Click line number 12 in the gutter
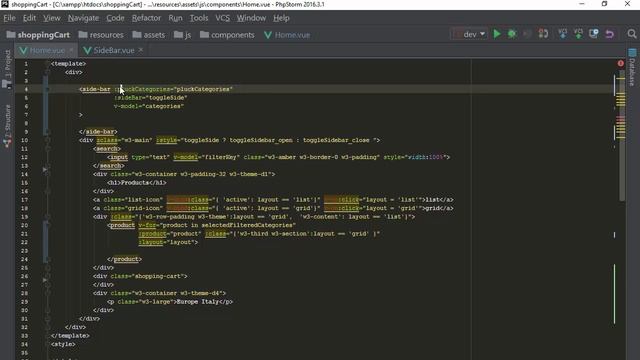Screen dimensions: 640x360 pyautogui.click(x=24, y=157)
